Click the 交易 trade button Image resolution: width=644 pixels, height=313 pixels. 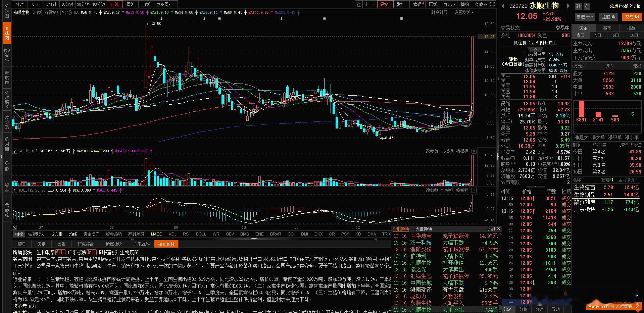(632, 17)
